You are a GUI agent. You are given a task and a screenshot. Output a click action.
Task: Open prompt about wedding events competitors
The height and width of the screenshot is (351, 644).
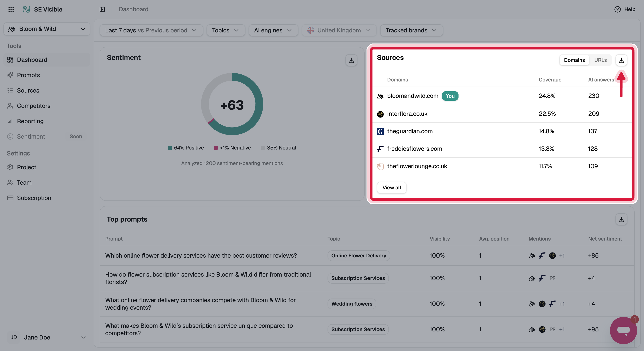coord(200,304)
